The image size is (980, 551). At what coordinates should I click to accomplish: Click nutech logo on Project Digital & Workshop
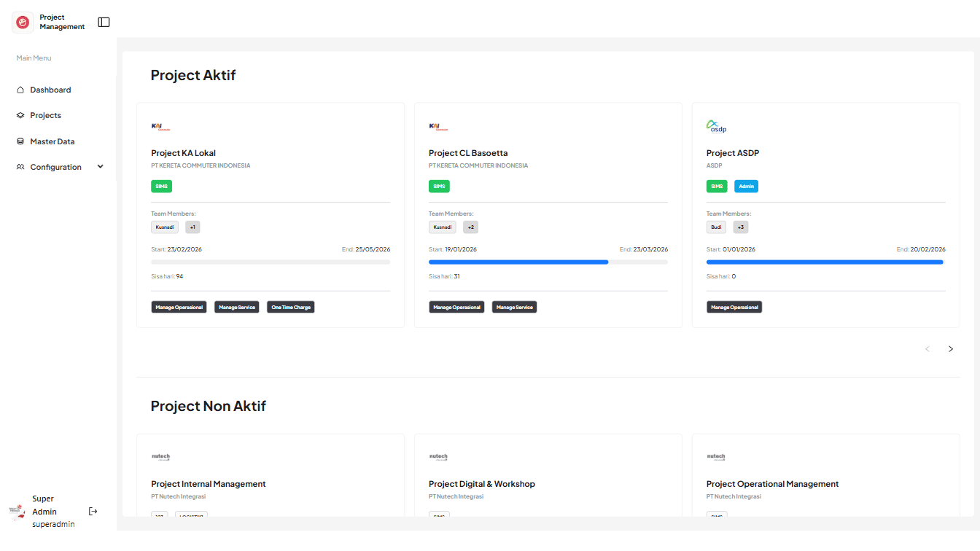pos(438,457)
